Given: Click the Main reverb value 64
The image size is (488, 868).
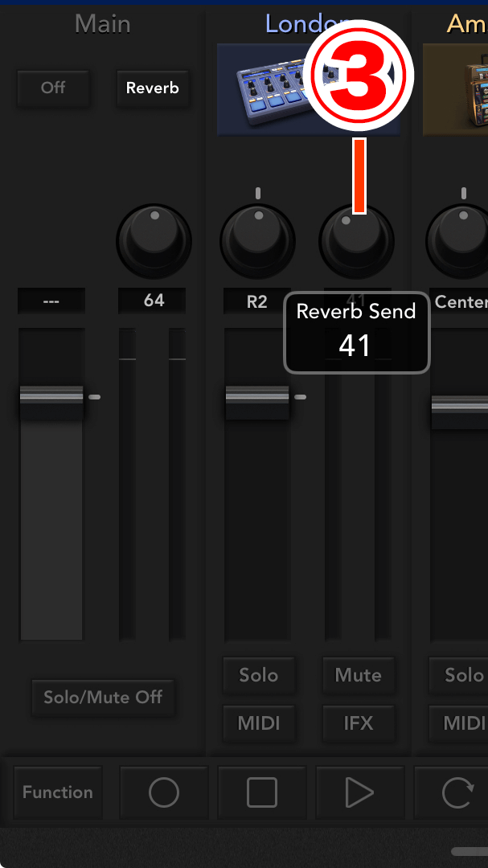Looking at the screenshot, I should tap(152, 301).
